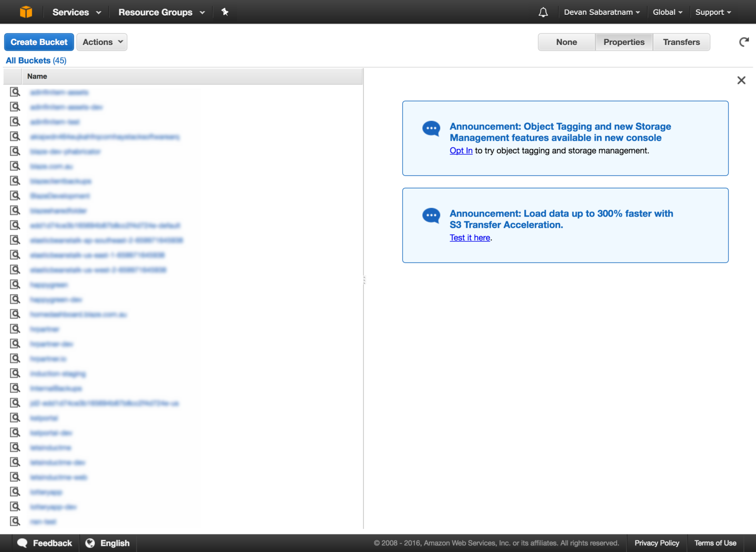Click the AWS cube logo
The height and width of the screenshot is (552, 756).
tap(26, 12)
